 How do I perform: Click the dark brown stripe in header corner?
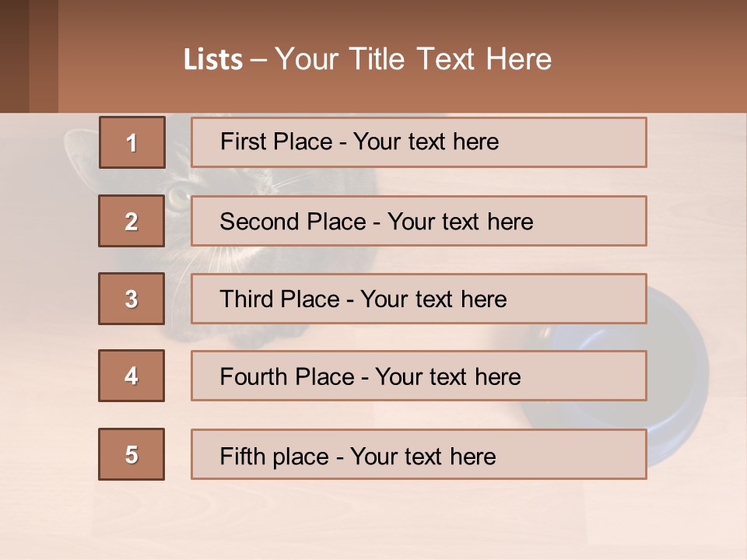pos(14,56)
